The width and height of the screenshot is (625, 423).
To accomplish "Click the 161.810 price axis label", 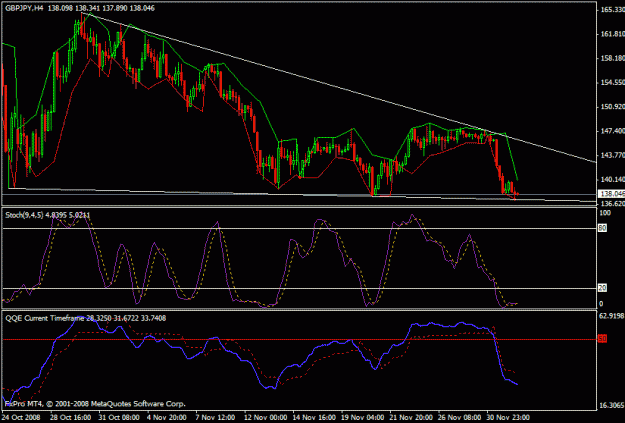I will coord(612,34).
